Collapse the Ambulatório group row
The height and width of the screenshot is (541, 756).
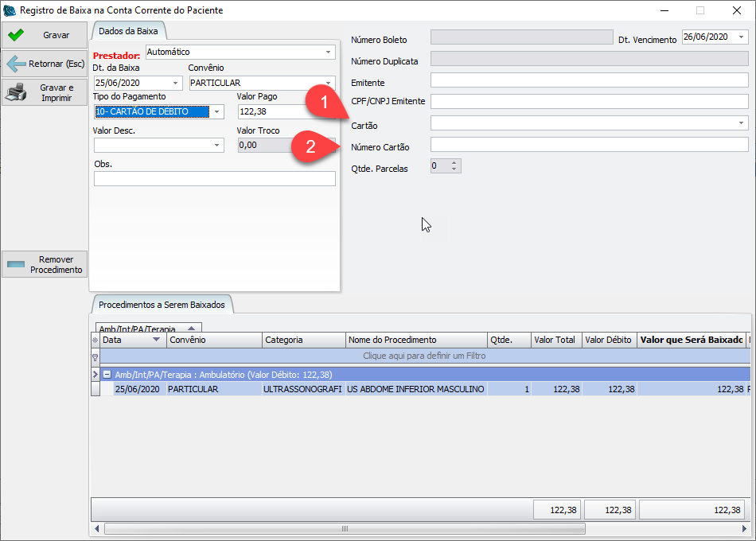point(107,374)
